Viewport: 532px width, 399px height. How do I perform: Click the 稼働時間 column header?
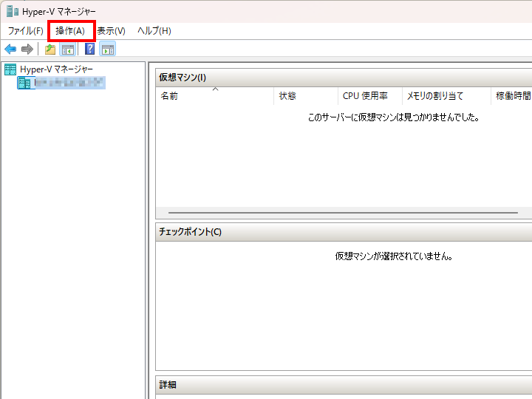pos(512,96)
